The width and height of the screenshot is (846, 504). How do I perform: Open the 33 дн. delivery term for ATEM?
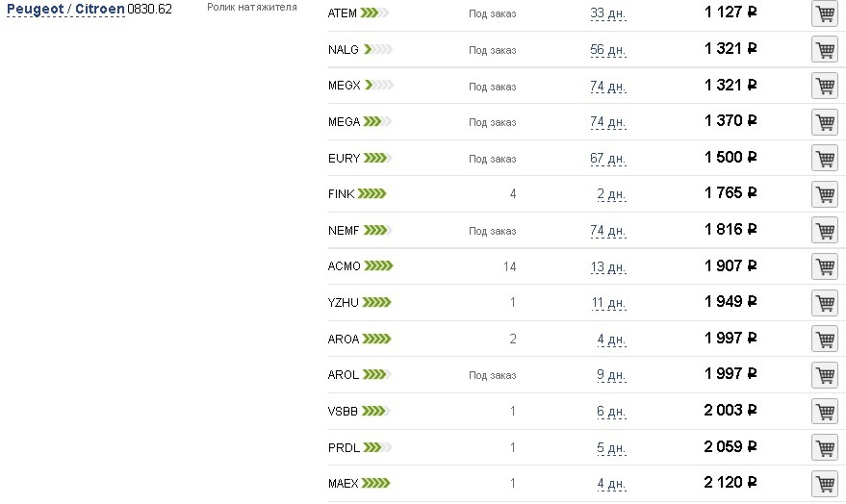(607, 13)
